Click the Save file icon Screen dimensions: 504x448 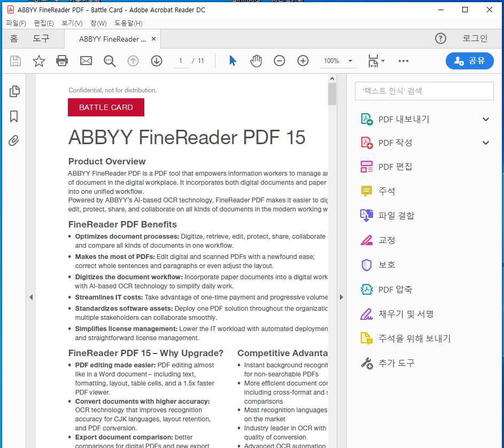(15, 61)
